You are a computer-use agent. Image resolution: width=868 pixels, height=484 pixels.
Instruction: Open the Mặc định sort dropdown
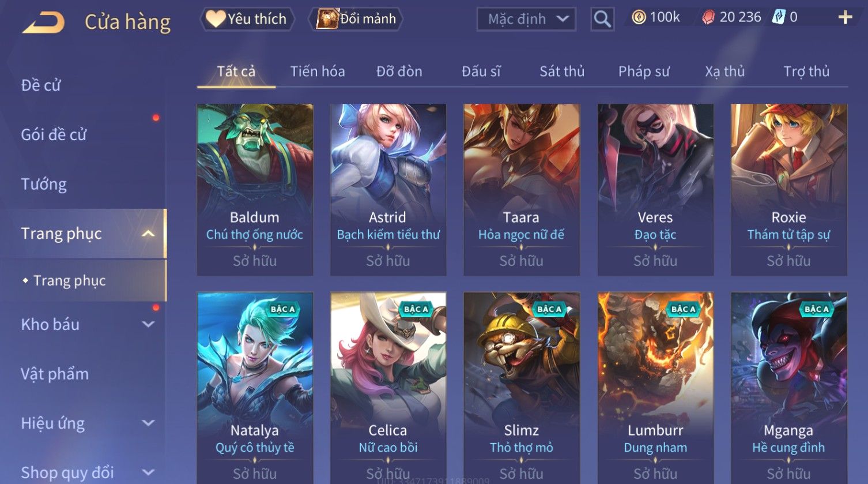[x=526, y=19]
